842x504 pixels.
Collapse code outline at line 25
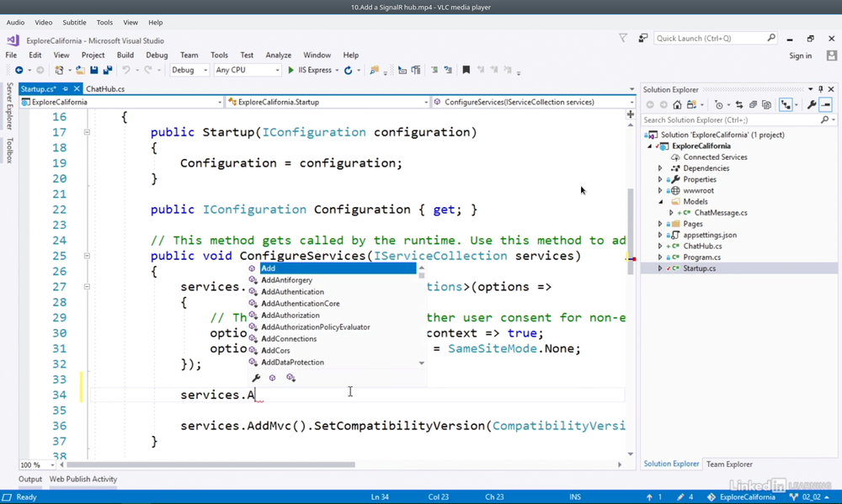click(x=87, y=256)
